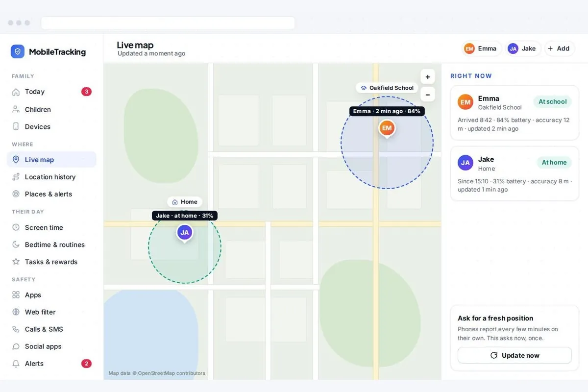Select the Jake chip in header
The image size is (588, 392).
coord(523,49)
